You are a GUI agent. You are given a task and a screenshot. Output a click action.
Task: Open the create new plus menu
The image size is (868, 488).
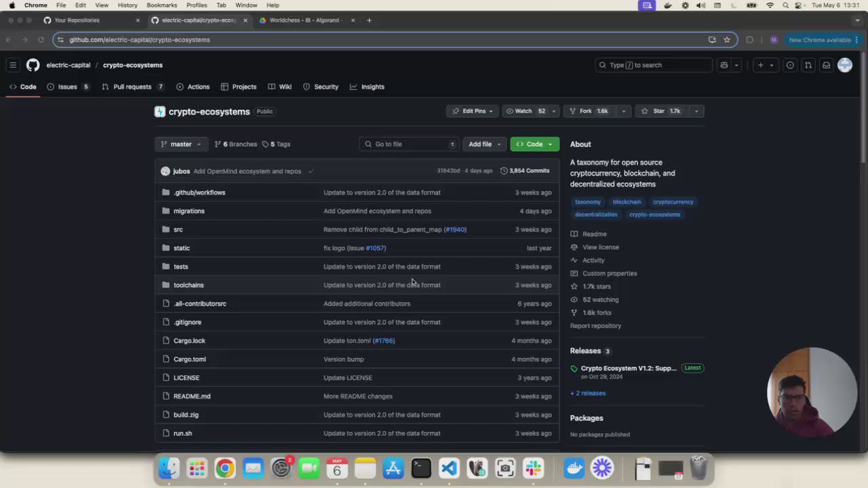coord(766,65)
